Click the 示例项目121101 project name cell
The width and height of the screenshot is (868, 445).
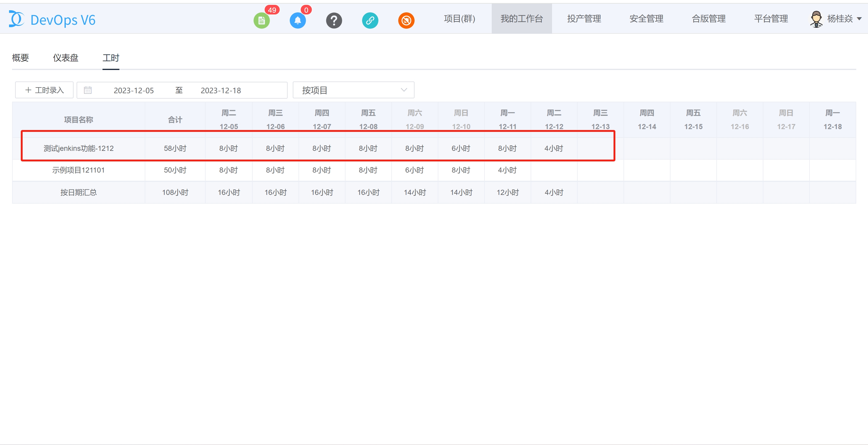[x=78, y=170]
